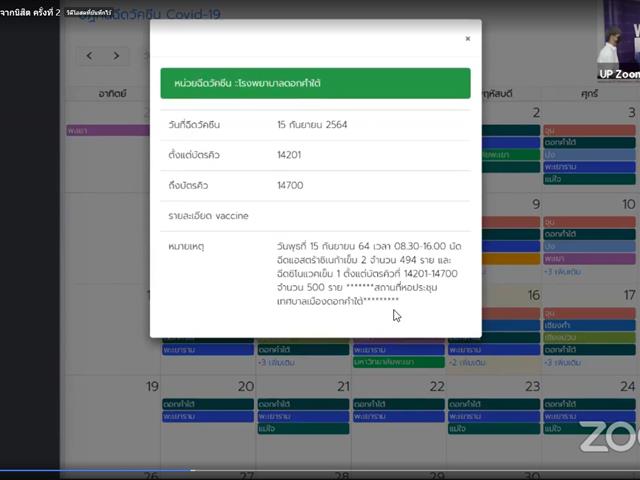Click the ตั้งแต่บัตรคิว label
The image size is (640, 480).
click(194, 155)
